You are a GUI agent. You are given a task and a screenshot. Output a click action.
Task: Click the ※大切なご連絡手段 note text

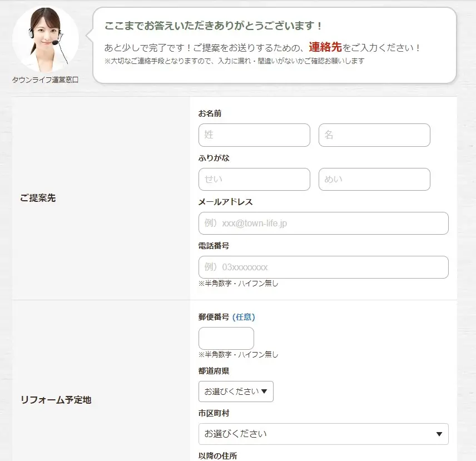pos(234,61)
